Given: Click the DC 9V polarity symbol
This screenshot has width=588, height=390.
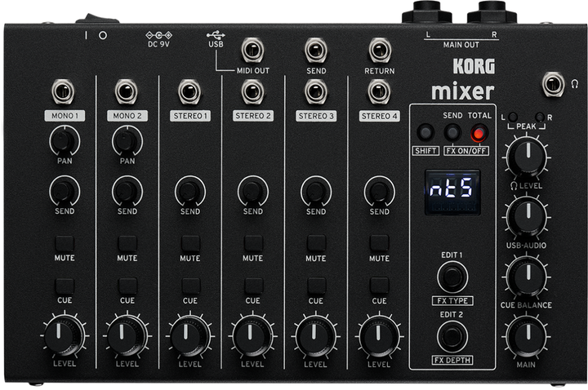Looking at the screenshot, I should point(158,35).
